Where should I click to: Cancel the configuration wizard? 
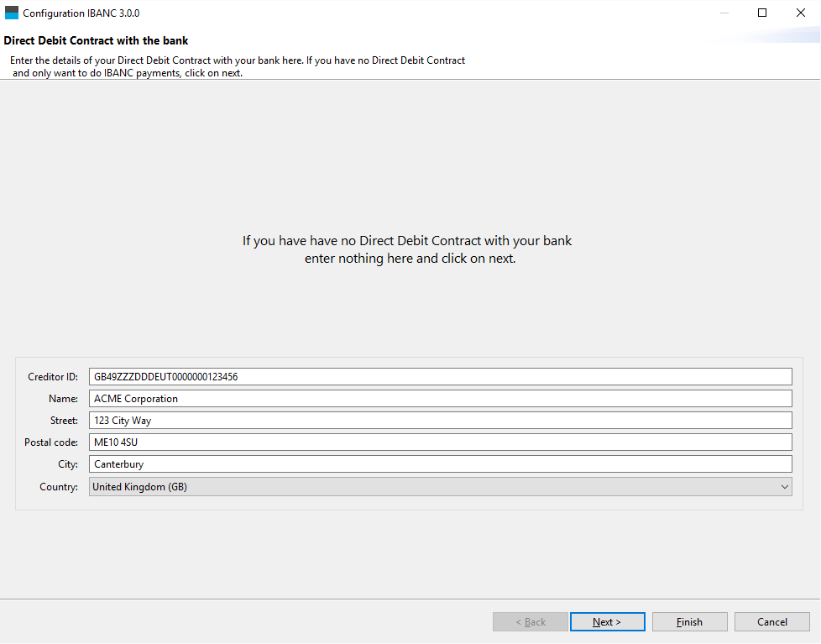click(x=771, y=621)
